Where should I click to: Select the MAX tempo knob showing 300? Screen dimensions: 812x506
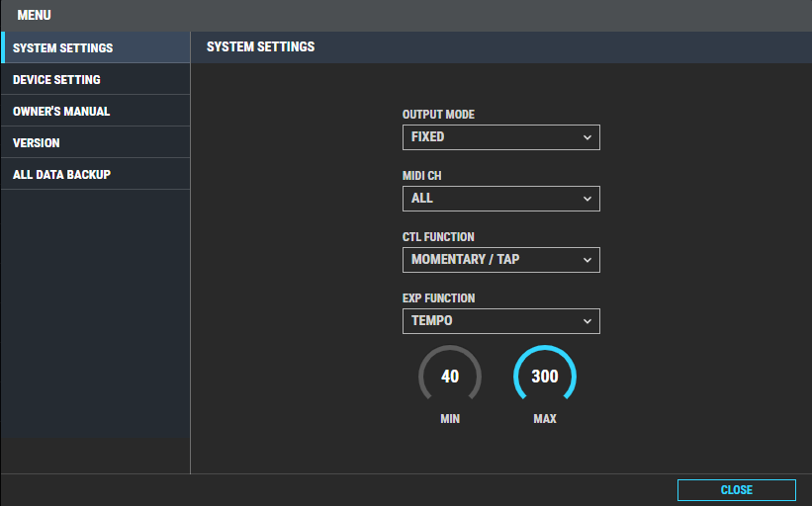pyautogui.click(x=545, y=376)
